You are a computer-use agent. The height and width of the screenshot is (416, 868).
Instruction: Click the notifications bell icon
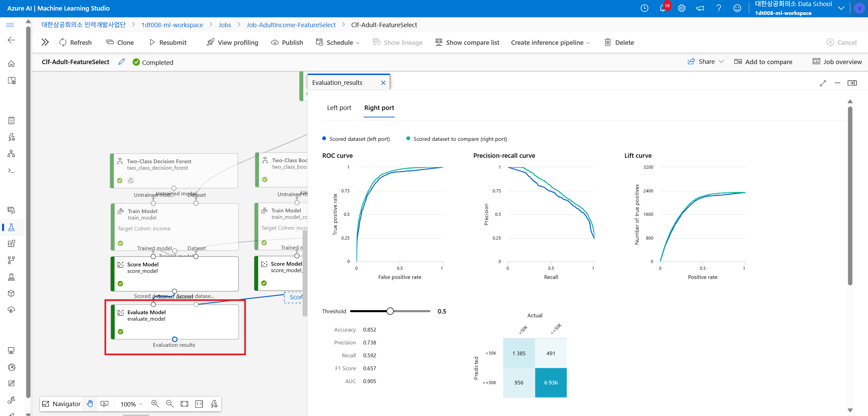coord(662,8)
